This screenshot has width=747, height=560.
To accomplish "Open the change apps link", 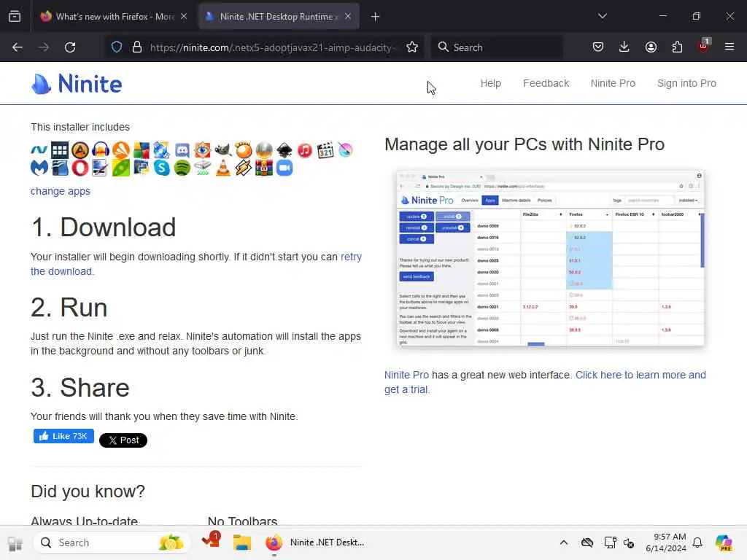I will (61, 191).
